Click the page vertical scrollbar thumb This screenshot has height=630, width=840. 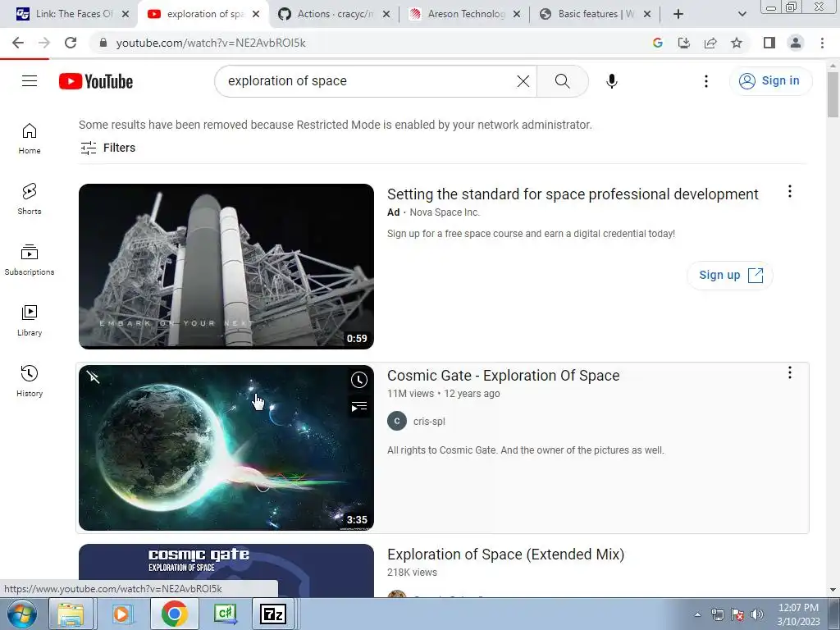tap(833, 94)
